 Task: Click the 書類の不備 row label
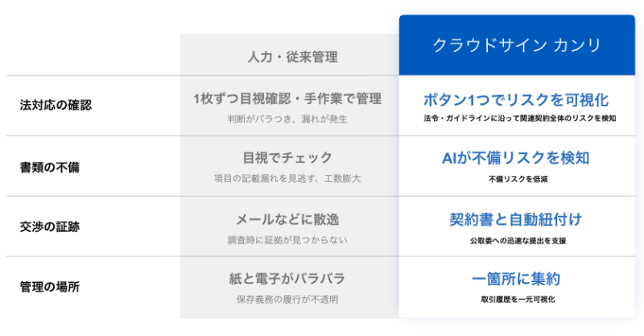click(50, 168)
